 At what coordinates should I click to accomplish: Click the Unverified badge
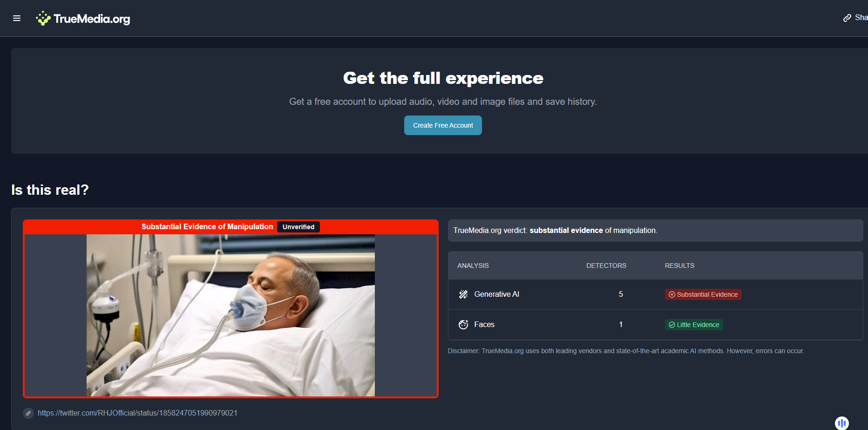(298, 227)
